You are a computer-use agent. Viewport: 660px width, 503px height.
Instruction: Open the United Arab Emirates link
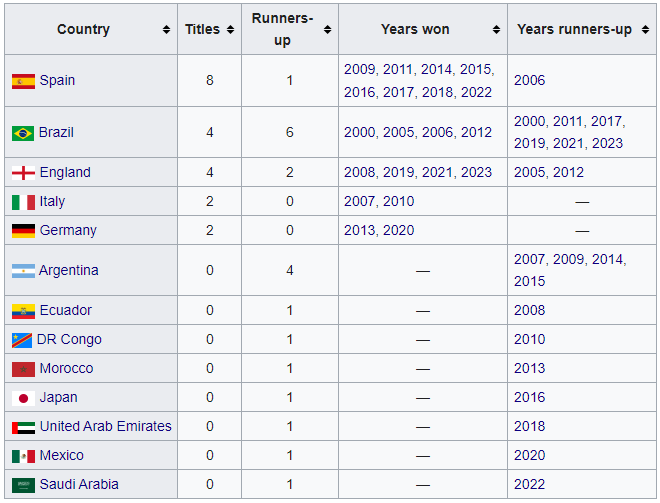105,427
